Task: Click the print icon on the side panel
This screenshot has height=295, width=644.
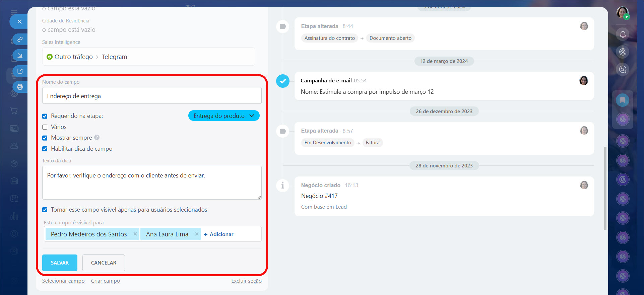Action: coord(20,87)
